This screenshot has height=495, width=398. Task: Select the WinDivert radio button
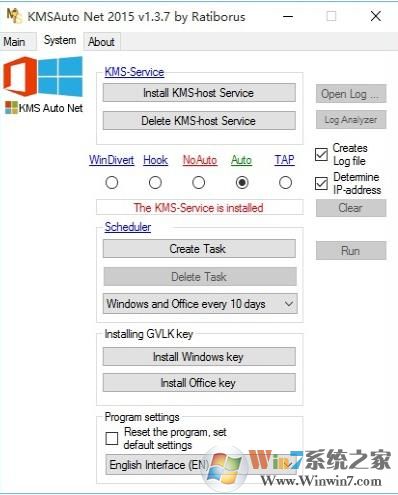pyautogui.click(x=112, y=183)
